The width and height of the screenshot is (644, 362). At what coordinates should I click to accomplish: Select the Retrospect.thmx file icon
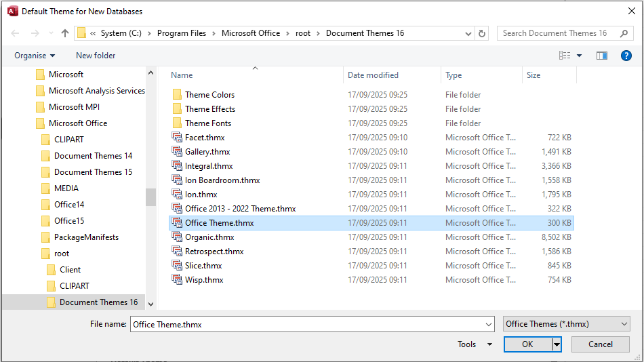click(177, 252)
